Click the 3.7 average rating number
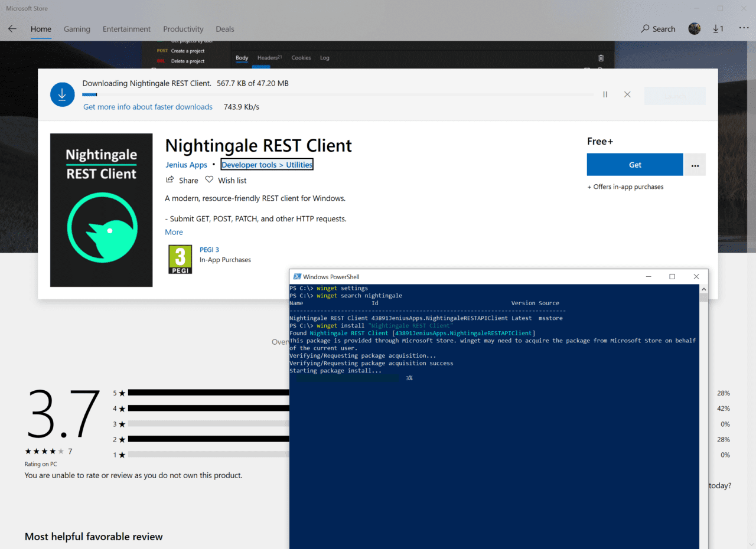Viewport: 756px width, 549px height. [62, 413]
